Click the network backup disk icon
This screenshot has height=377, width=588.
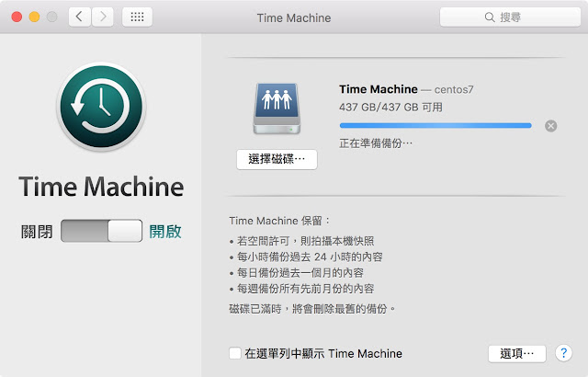pyautogui.click(x=277, y=109)
